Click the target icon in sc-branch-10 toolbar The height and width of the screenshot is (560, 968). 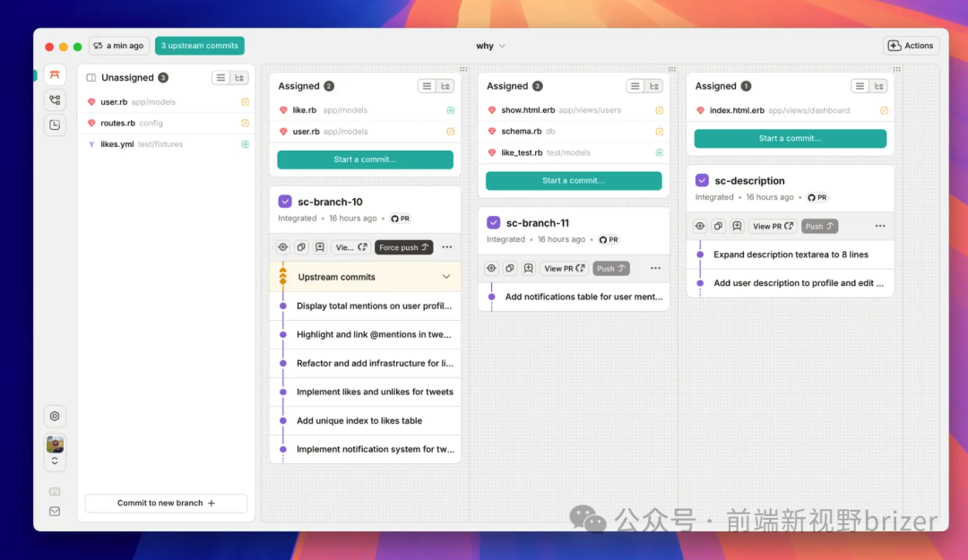282,247
